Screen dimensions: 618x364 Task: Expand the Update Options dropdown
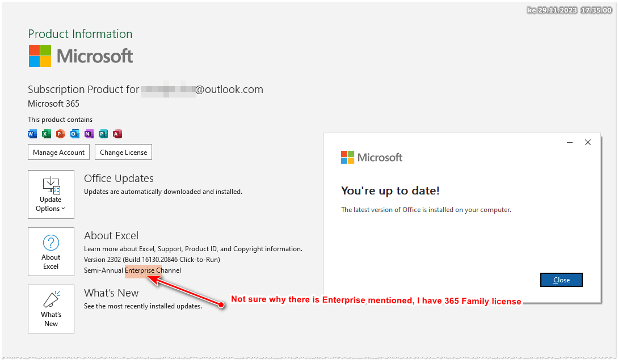pyautogui.click(x=51, y=194)
